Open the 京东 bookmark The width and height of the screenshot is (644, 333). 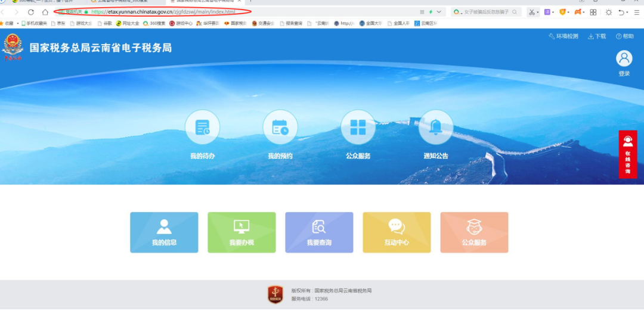tap(58, 23)
